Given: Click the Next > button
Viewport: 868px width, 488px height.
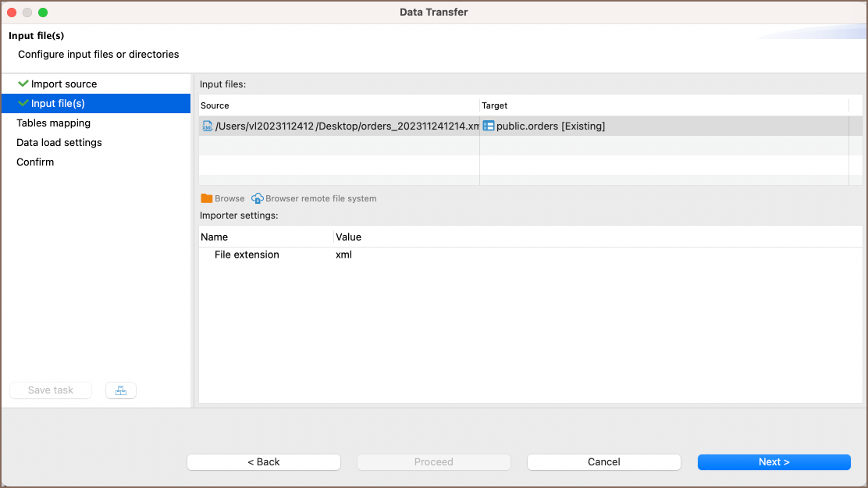Looking at the screenshot, I should 774,461.
